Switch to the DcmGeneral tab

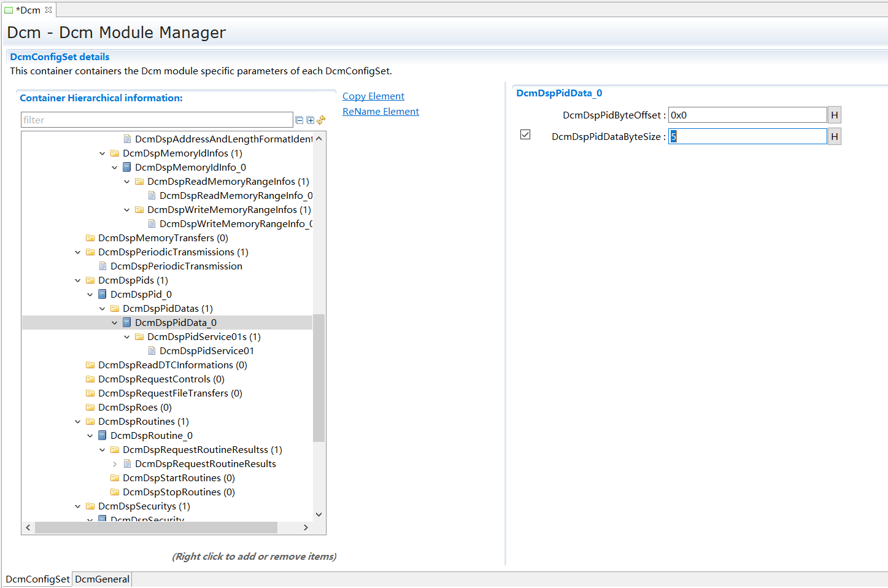tap(102, 579)
